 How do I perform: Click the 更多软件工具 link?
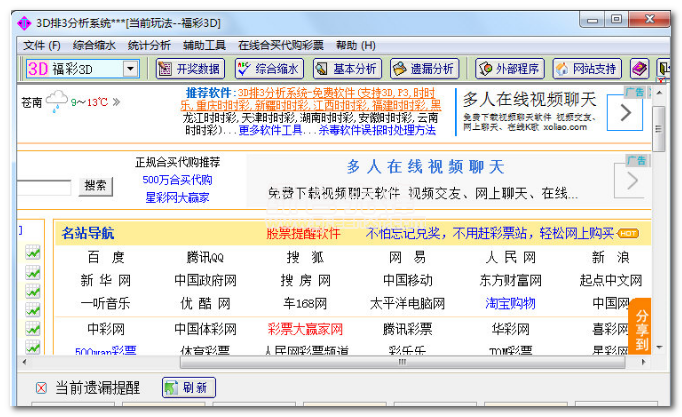(270, 130)
